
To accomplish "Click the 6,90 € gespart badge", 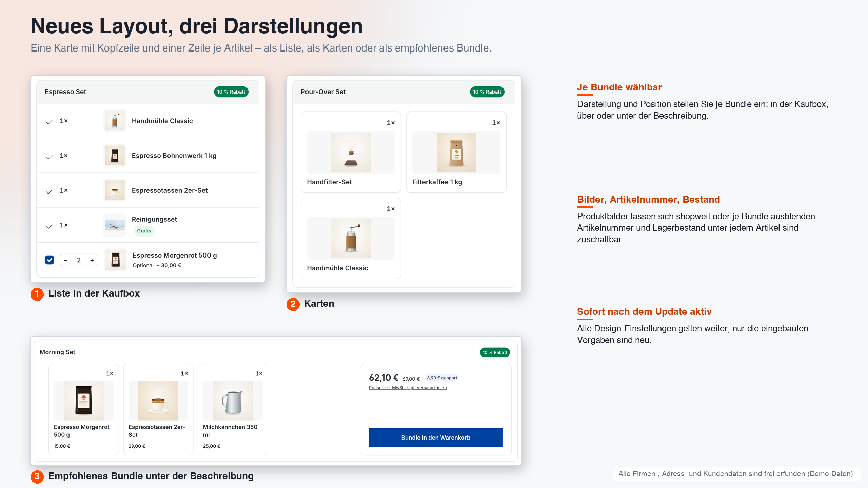I will tap(442, 378).
